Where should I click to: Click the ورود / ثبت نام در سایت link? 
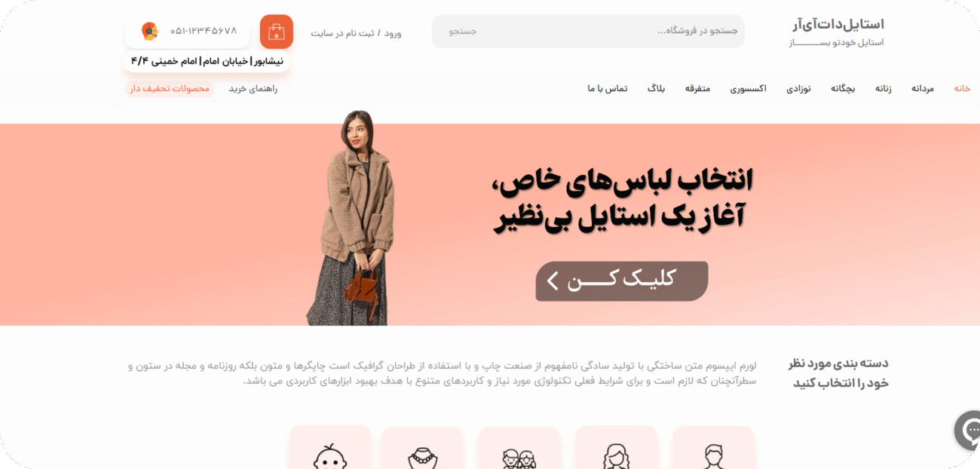[x=356, y=33]
